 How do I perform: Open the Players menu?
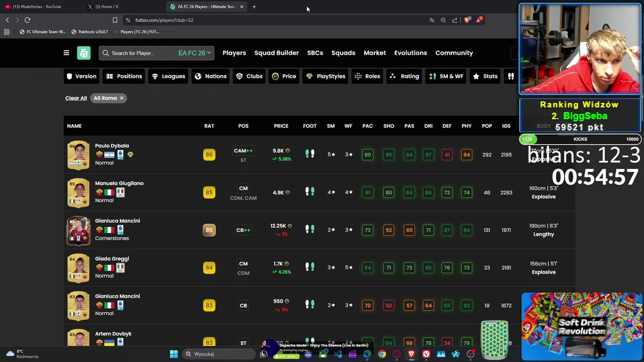[234, 53]
